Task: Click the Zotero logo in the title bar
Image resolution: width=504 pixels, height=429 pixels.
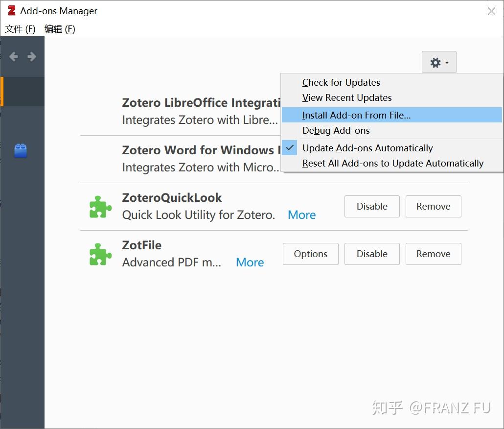Action: tap(11, 10)
